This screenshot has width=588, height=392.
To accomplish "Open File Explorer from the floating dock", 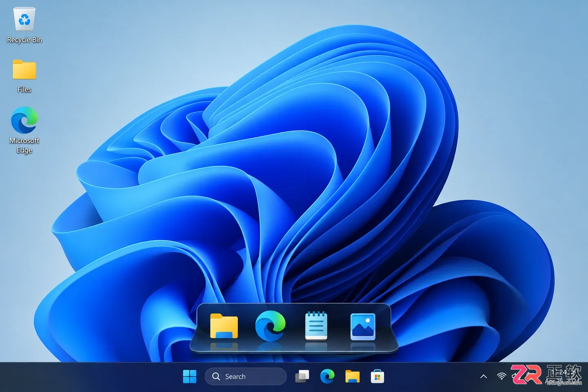I will [224, 326].
